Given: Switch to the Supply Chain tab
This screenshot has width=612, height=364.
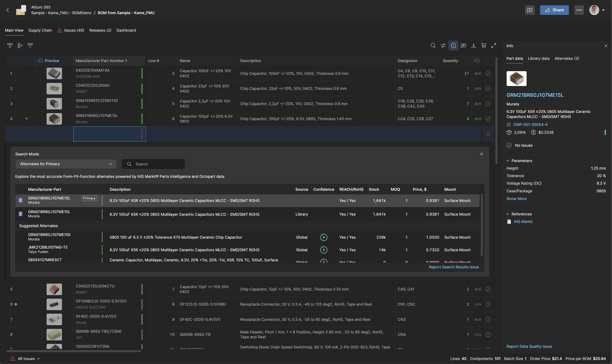Looking at the screenshot, I should click(x=40, y=30).
